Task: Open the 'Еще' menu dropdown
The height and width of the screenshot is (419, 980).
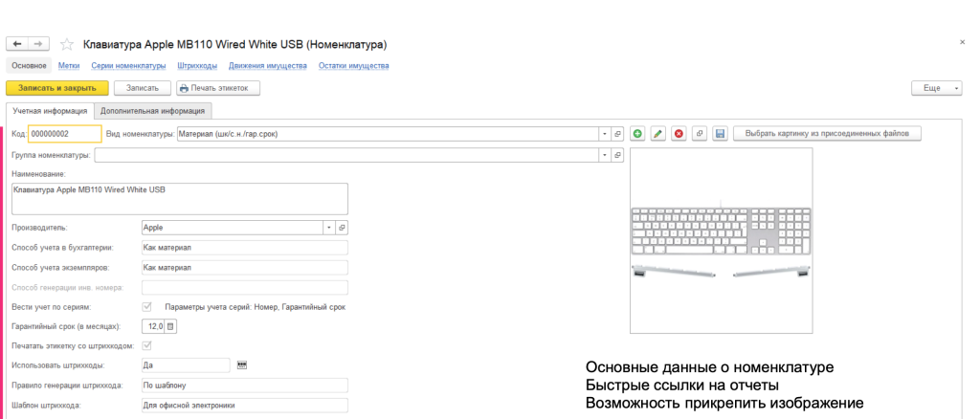Action: point(936,88)
